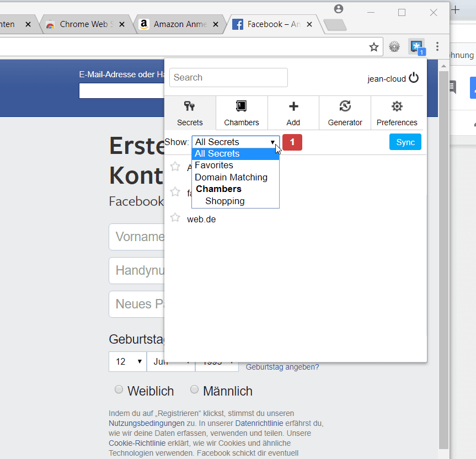This screenshot has height=459, width=476.
Task: Toggle the favorite star of the first secret
Action: (x=175, y=167)
